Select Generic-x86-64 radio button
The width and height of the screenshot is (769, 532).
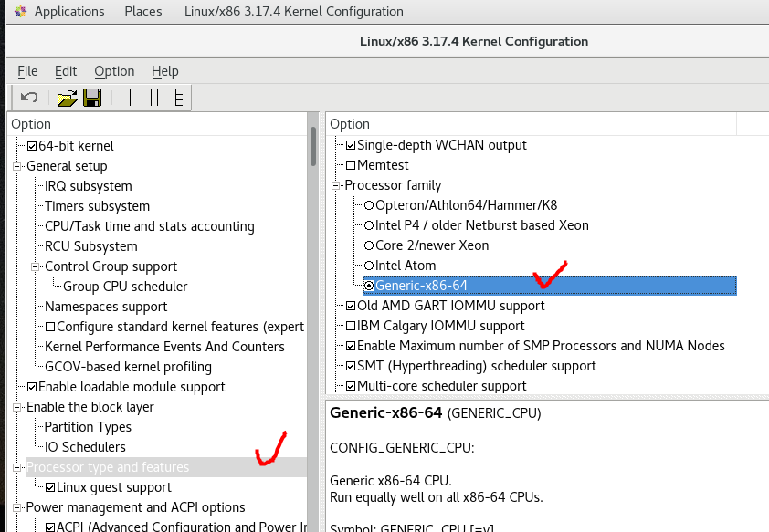tap(369, 286)
